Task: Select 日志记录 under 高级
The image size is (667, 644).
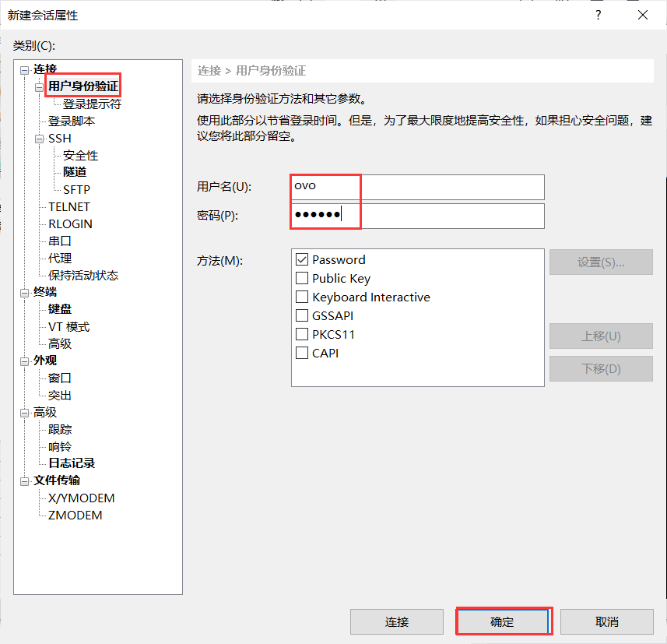Action: [x=72, y=463]
